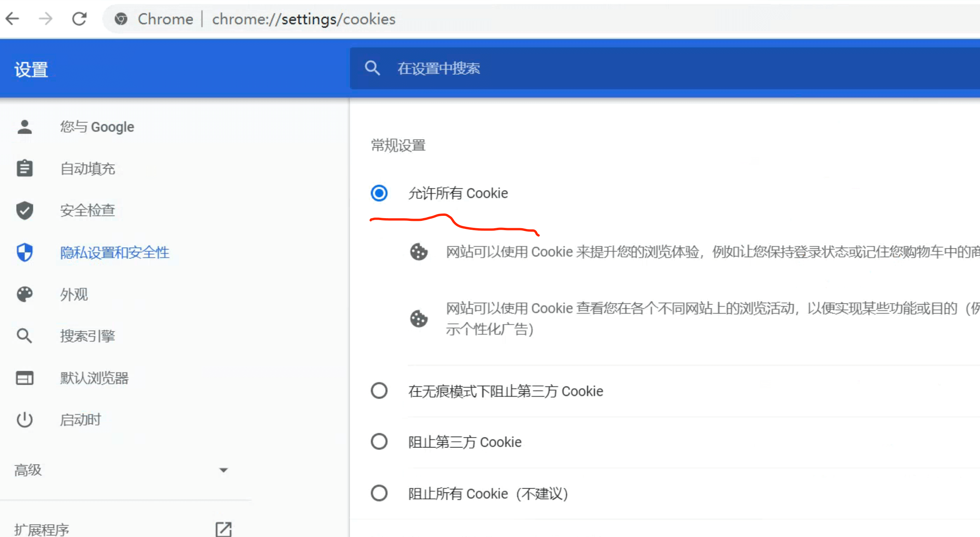Open 搜索引擎 settings section
This screenshot has width=980, height=537.
point(88,336)
